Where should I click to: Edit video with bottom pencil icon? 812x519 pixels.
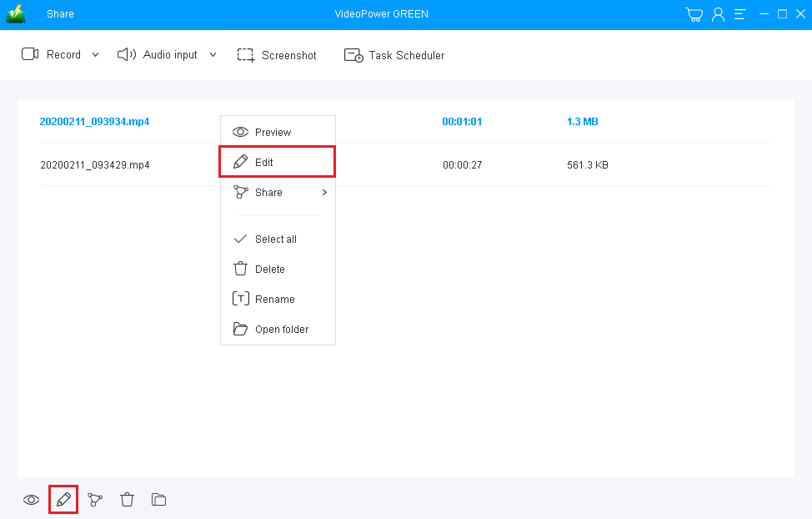pos(63,500)
